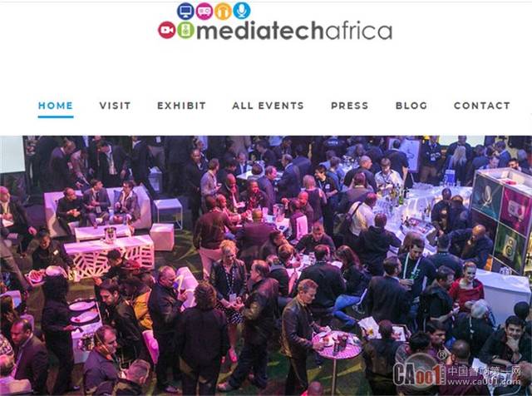Go to the HOME menu item
The image size is (532, 396).
pos(56,106)
